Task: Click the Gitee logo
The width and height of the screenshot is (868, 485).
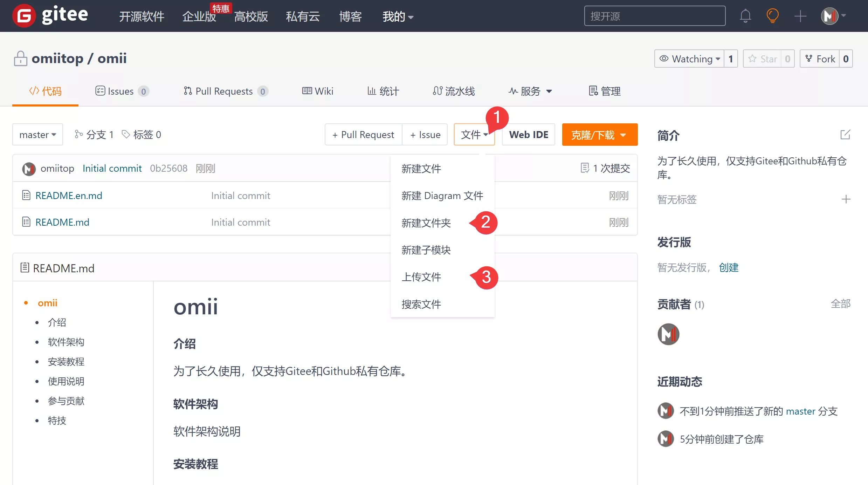Action: pos(50,15)
